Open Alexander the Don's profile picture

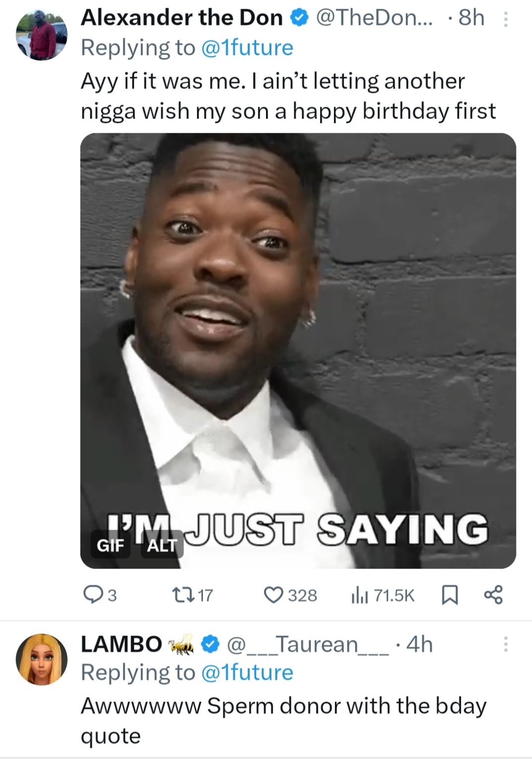point(42,36)
